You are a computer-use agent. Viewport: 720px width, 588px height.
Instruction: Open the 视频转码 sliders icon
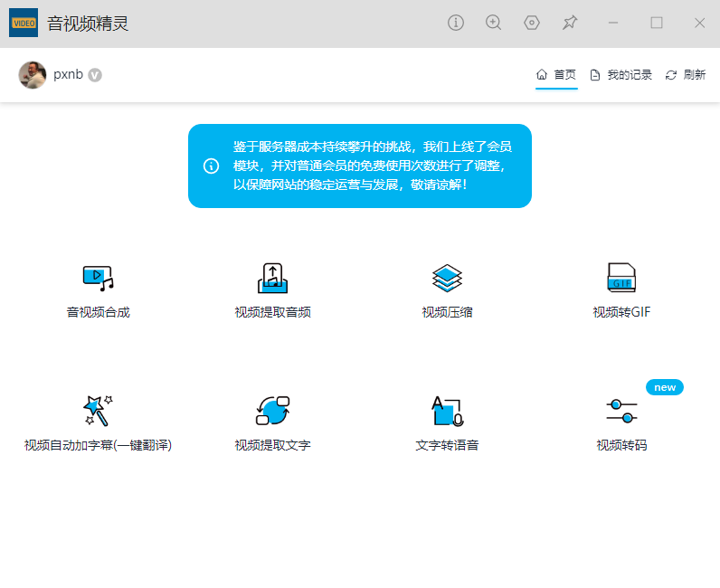pyautogui.click(x=621, y=411)
